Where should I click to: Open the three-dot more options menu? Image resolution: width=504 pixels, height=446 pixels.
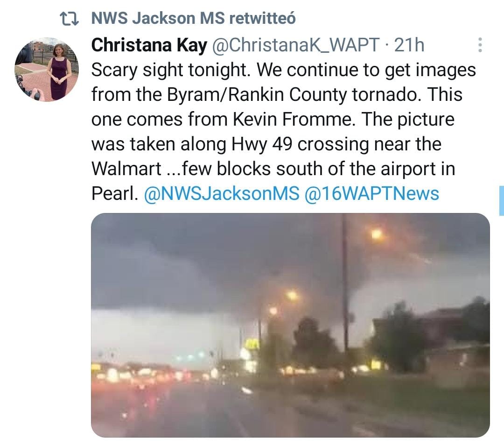480,45
